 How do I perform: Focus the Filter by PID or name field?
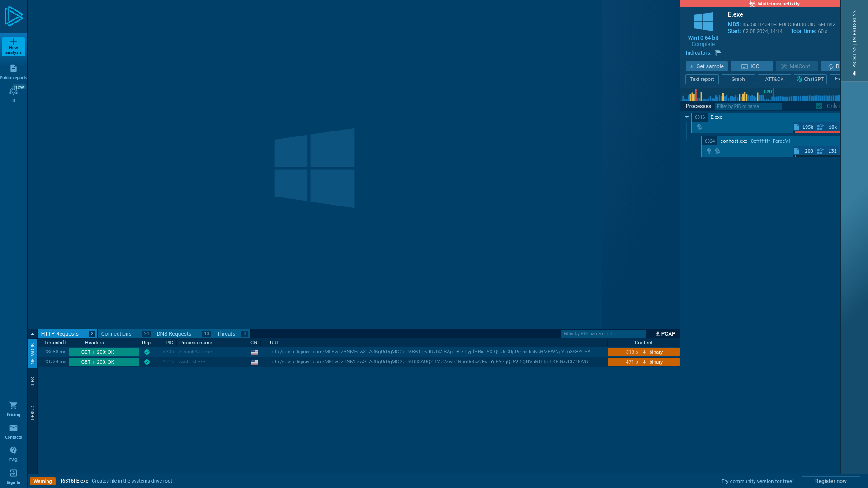748,106
